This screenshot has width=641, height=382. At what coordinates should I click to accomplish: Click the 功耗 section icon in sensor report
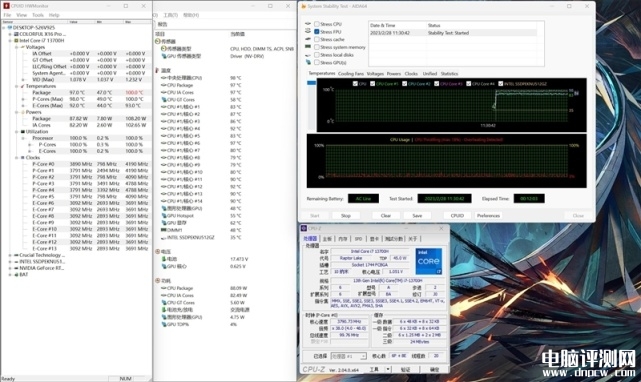[158, 281]
